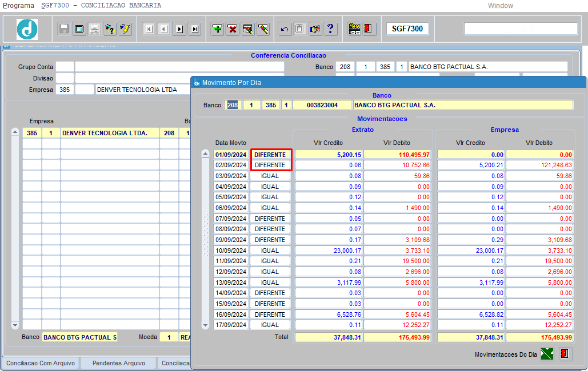Click the Grupo Conta code field

(x=65, y=67)
